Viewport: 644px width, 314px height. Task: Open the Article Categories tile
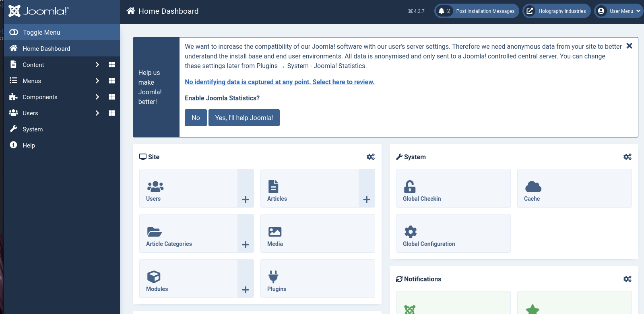pos(188,233)
